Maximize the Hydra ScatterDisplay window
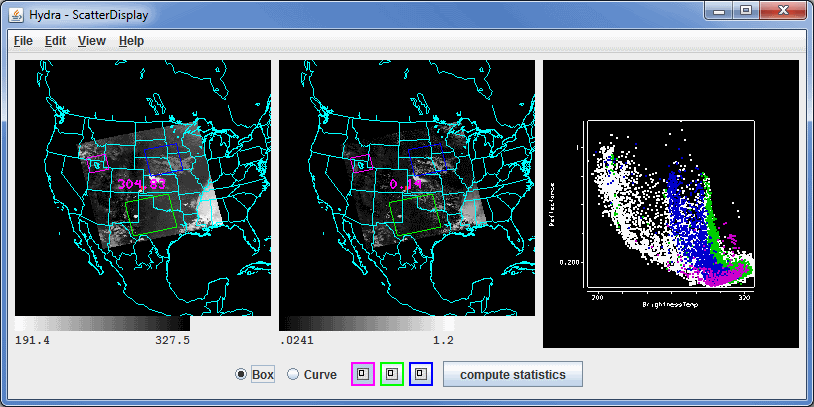This screenshot has width=814, height=407. pyautogui.click(x=746, y=11)
